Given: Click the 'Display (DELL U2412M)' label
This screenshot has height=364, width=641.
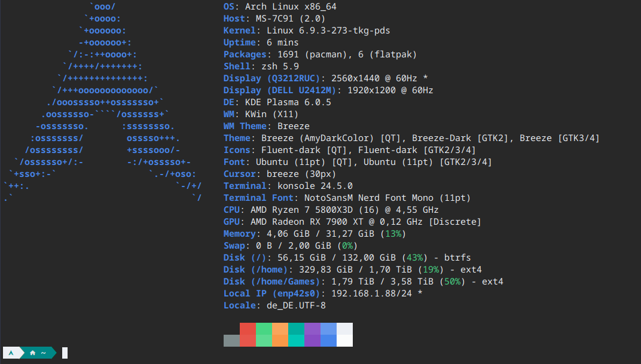Looking at the screenshot, I should click(280, 90).
